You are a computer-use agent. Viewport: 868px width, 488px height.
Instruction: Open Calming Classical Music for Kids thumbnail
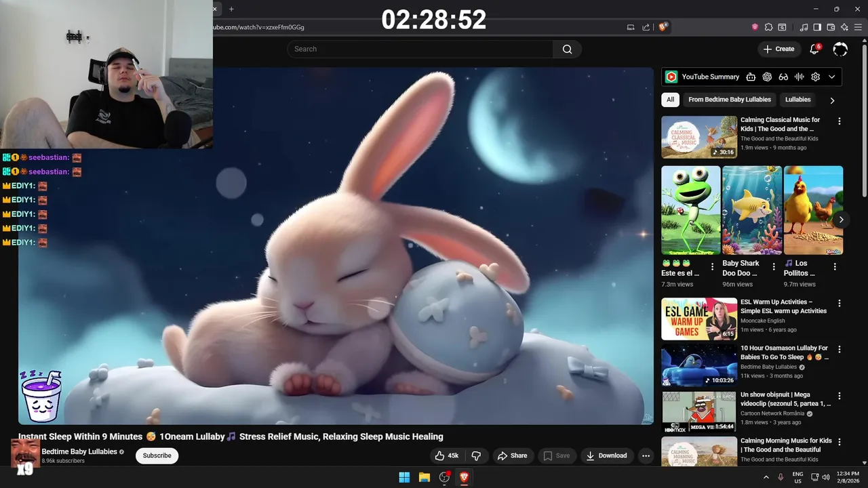[x=699, y=137]
